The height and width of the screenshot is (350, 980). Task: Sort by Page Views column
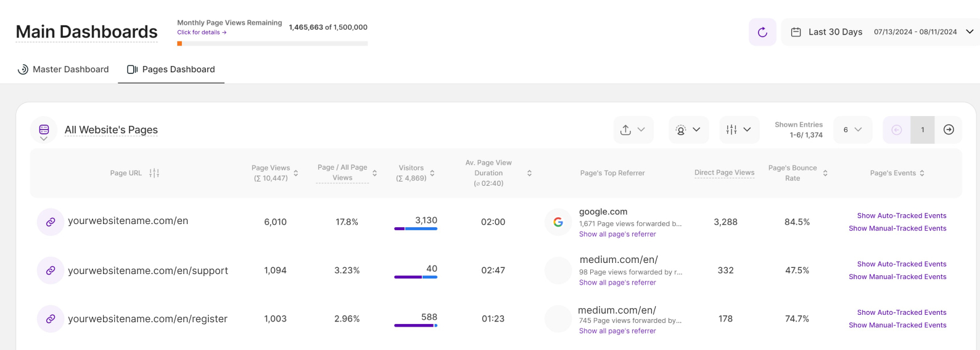[x=296, y=173]
